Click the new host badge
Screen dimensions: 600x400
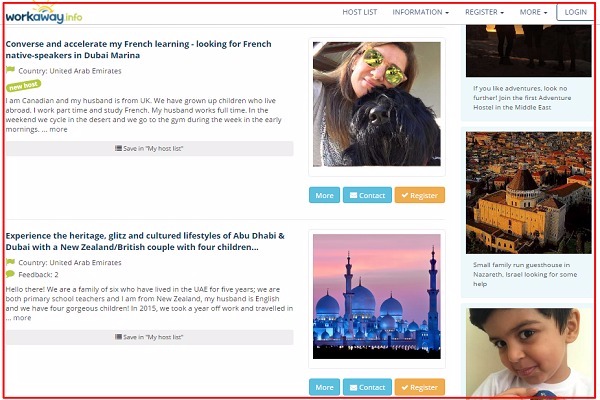(23, 85)
